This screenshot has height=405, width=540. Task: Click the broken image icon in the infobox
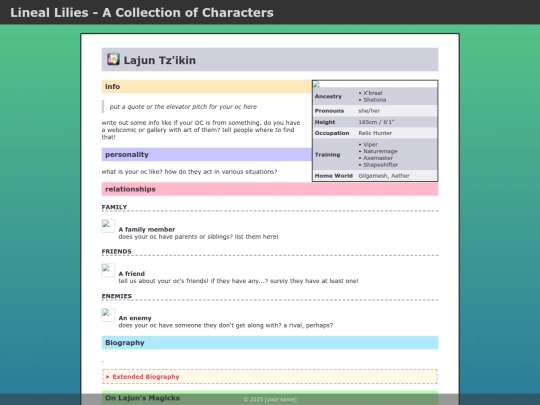pos(316,84)
